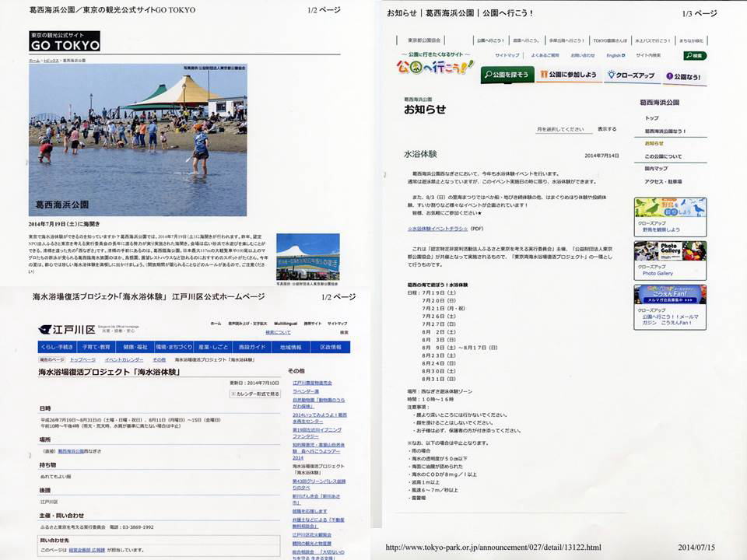Open the 環境・まちづくり navigation tab
The height and width of the screenshot is (560, 747).
tap(174, 347)
